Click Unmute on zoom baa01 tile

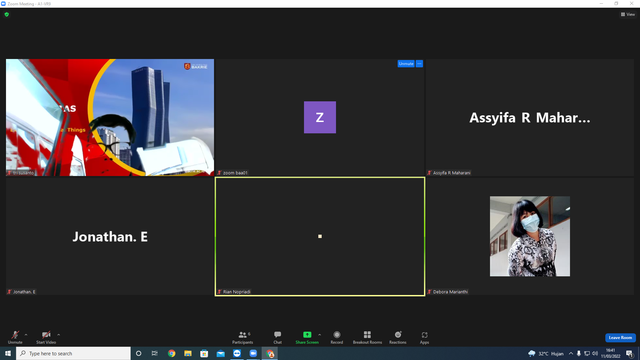coord(406,64)
